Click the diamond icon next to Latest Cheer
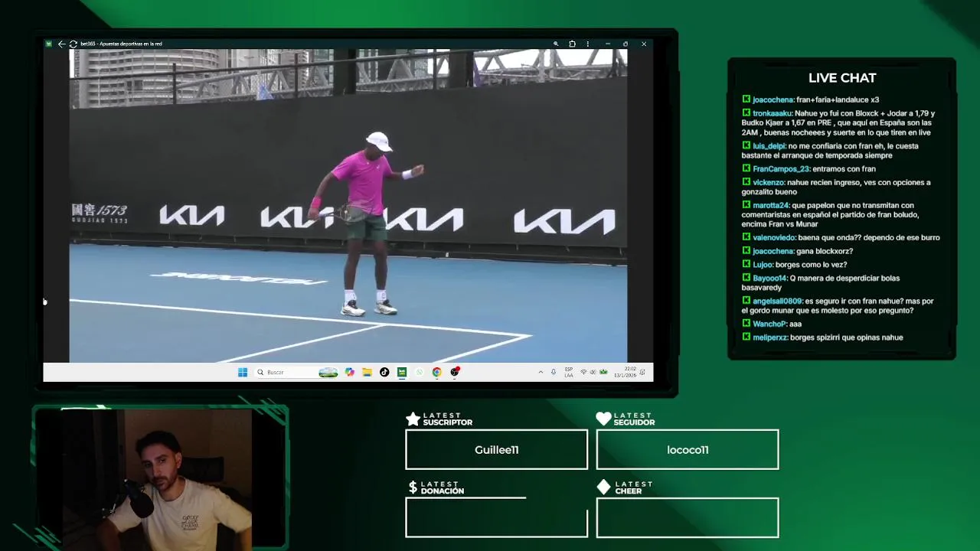This screenshot has width=980, height=551. 603,487
